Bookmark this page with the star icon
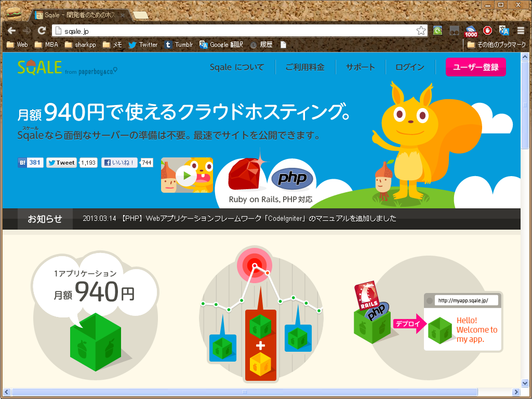Image resolution: width=532 pixels, height=399 pixels. (x=421, y=31)
